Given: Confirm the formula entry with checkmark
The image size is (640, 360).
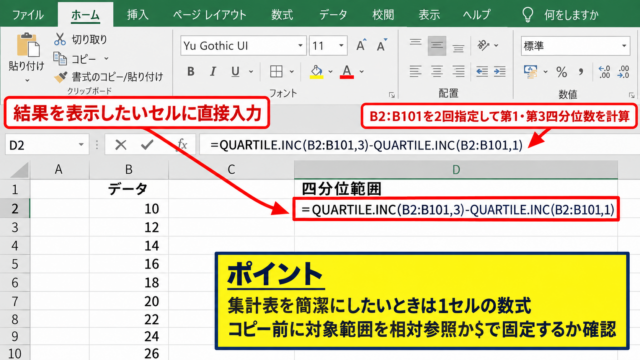Looking at the screenshot, I should 147,144.
